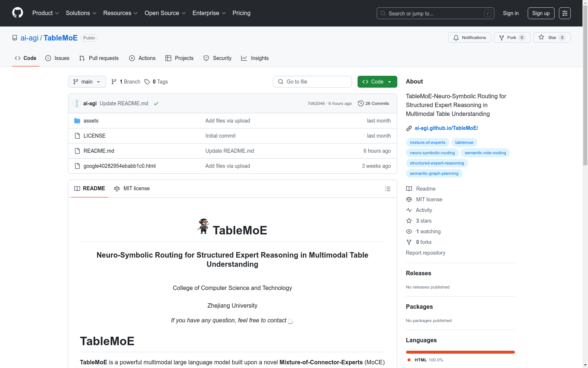Viewport: 588px width, 368px height.
Task: Open the Insights tab
Action: pyautogui.click(x=255, y=58)
